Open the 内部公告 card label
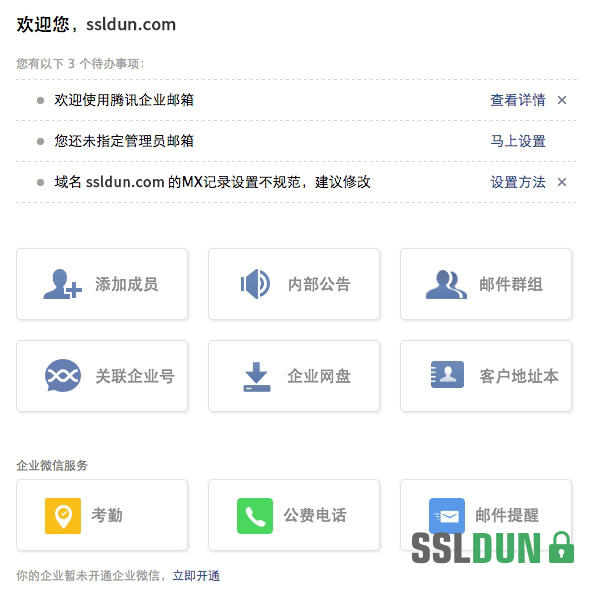 319,285
